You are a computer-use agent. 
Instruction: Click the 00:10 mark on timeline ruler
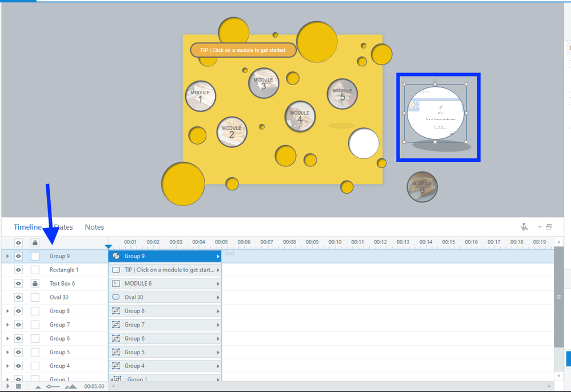(x=335, y=242)
